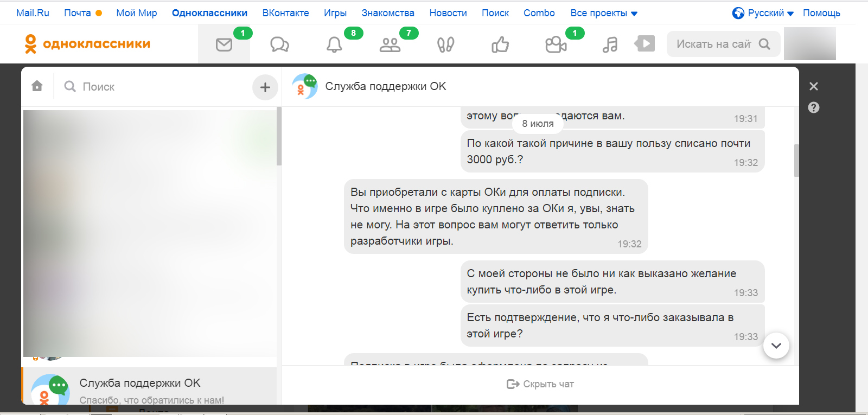
Task: Open the Почта link in top bar
Action: pyautogui.click(x=78, y=13)
